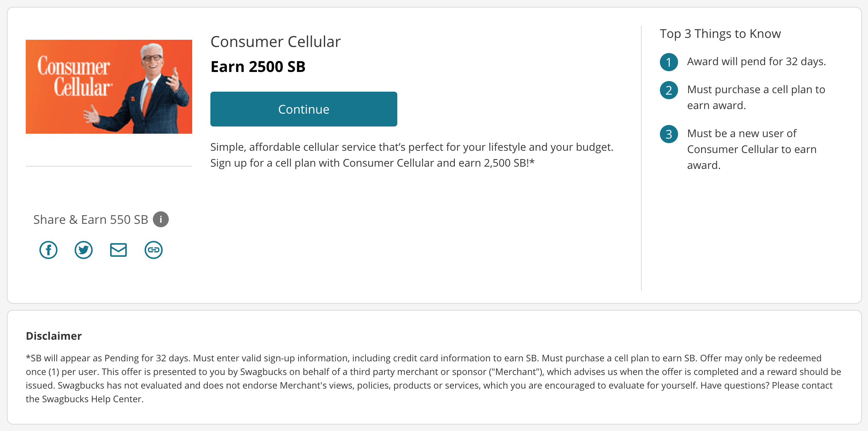Click the Share & Earn 550 SB label

point(91,219)
